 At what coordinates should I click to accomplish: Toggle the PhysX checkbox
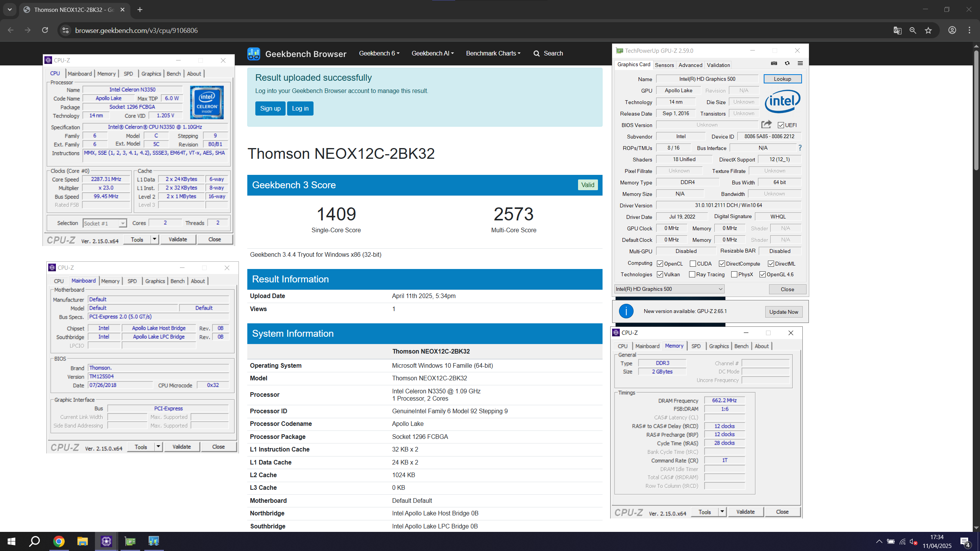734,274
